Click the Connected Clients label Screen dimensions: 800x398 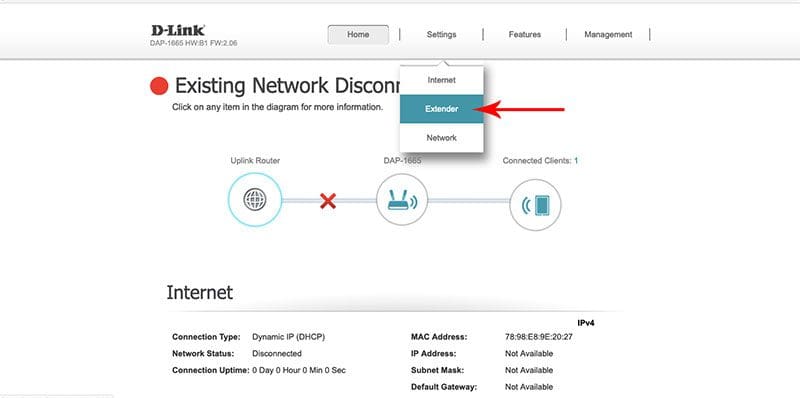(x=537, y=161)
